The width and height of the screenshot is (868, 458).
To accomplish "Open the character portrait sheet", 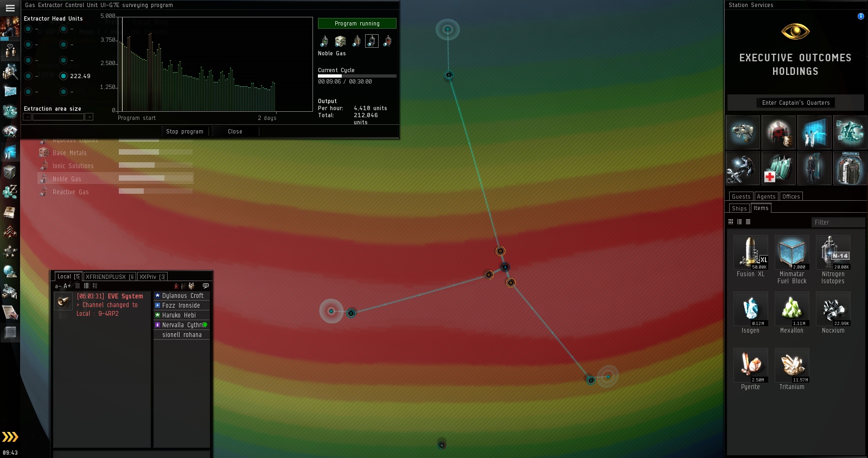I will (10, 27).
